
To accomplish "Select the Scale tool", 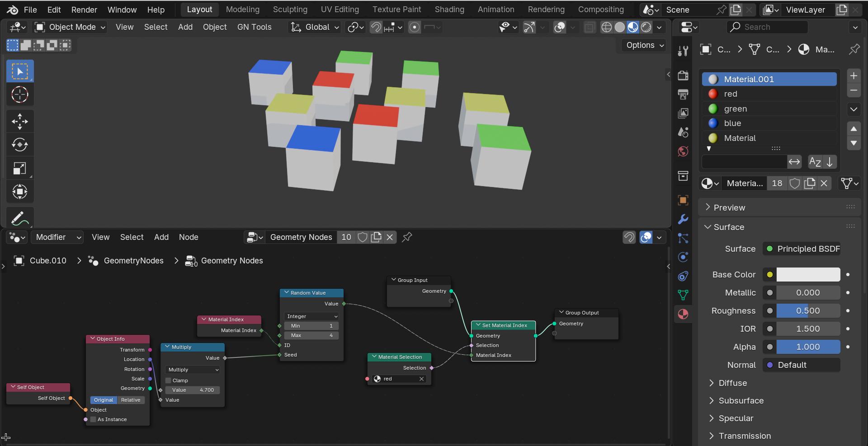I will coord(20,169).
